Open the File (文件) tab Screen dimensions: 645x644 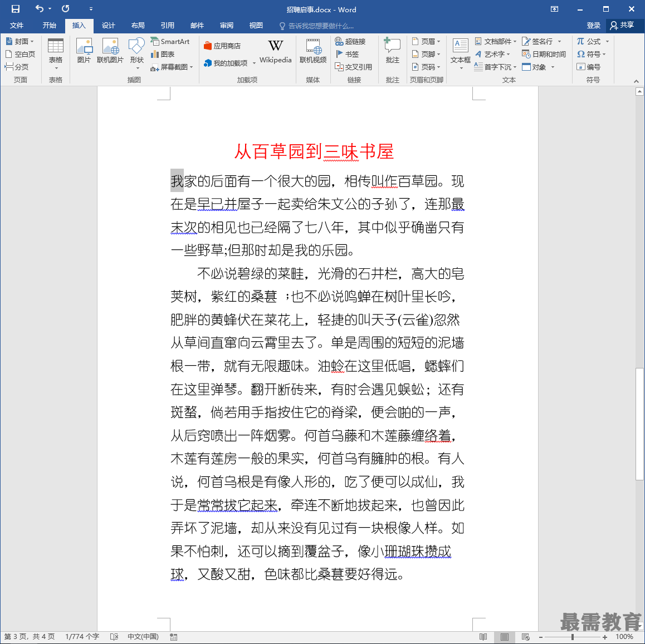tap(17, 26)
